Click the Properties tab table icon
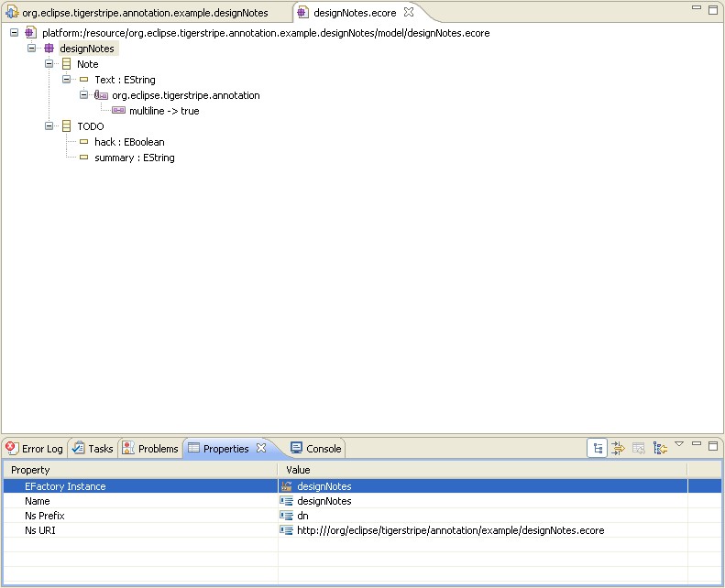The image size is (725, 588). [x=193, y=448]
